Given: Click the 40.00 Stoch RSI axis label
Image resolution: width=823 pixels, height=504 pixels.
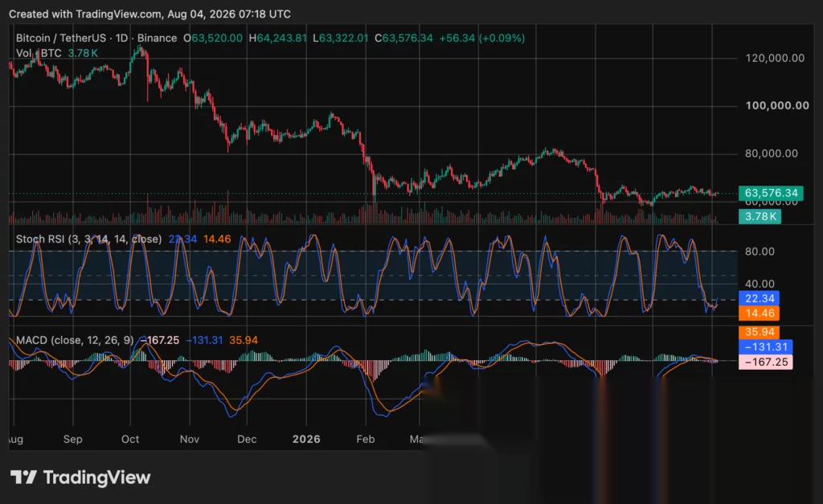Looking at the screenshot, I should pos(760,284).
